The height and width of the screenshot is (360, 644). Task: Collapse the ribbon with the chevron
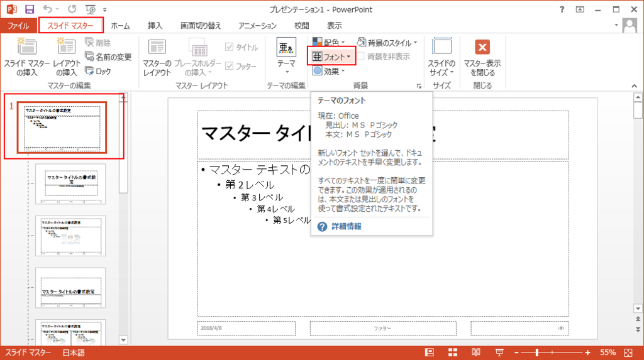634,86
